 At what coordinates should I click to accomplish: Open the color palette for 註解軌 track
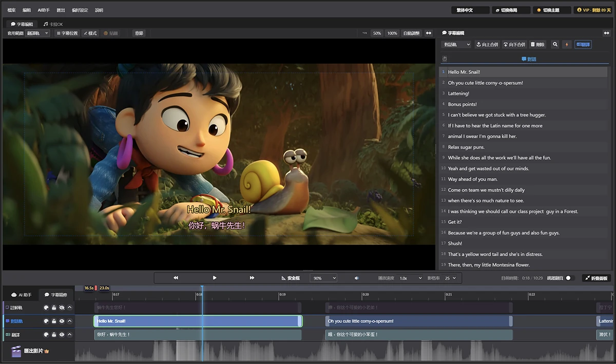(x=46, y=308)
